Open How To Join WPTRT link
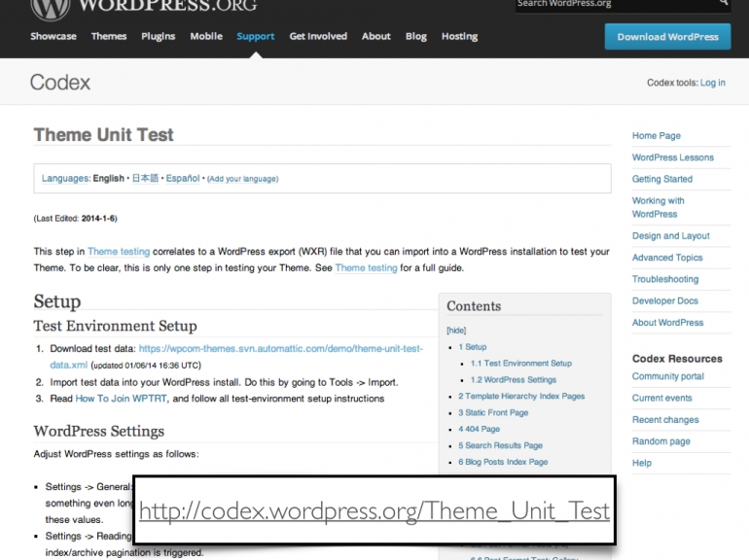The image size is (749, 560). pyautogui.click(x=122, y=399)
